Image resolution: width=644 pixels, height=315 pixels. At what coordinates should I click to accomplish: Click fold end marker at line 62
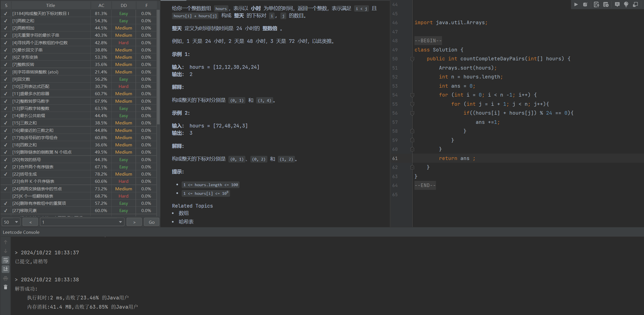412,167
